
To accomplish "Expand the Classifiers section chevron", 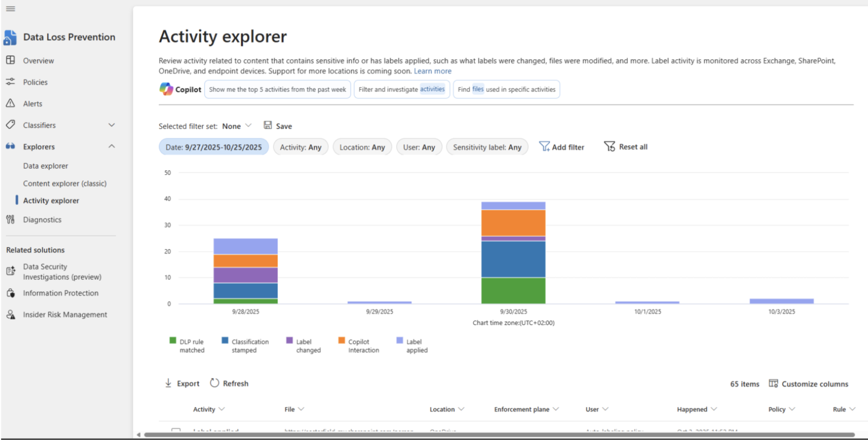I will click(x=112, y=125).
